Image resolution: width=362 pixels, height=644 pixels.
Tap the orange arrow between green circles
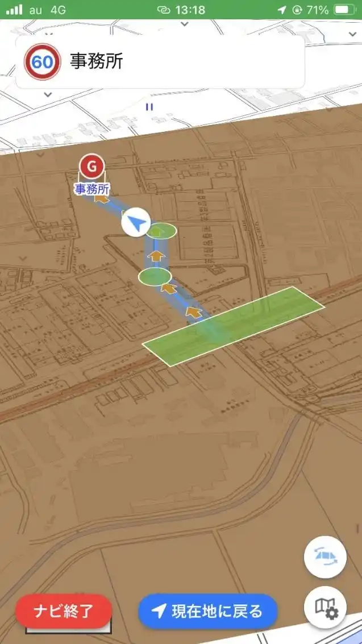(x=156, y=256)
